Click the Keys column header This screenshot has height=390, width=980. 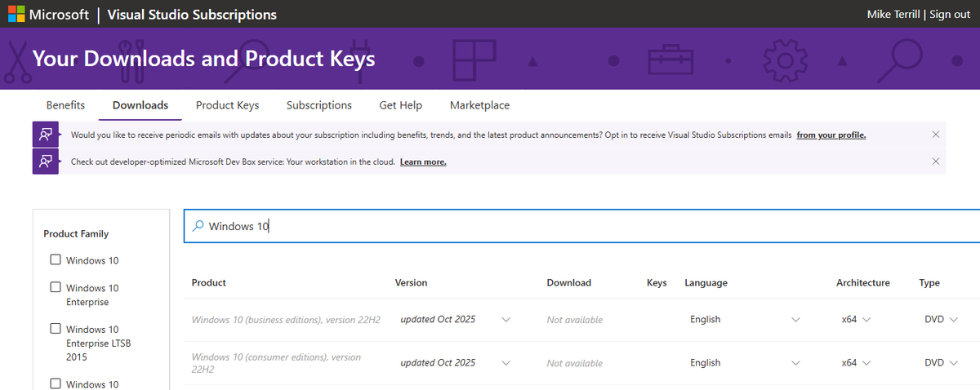click(657, 282)
